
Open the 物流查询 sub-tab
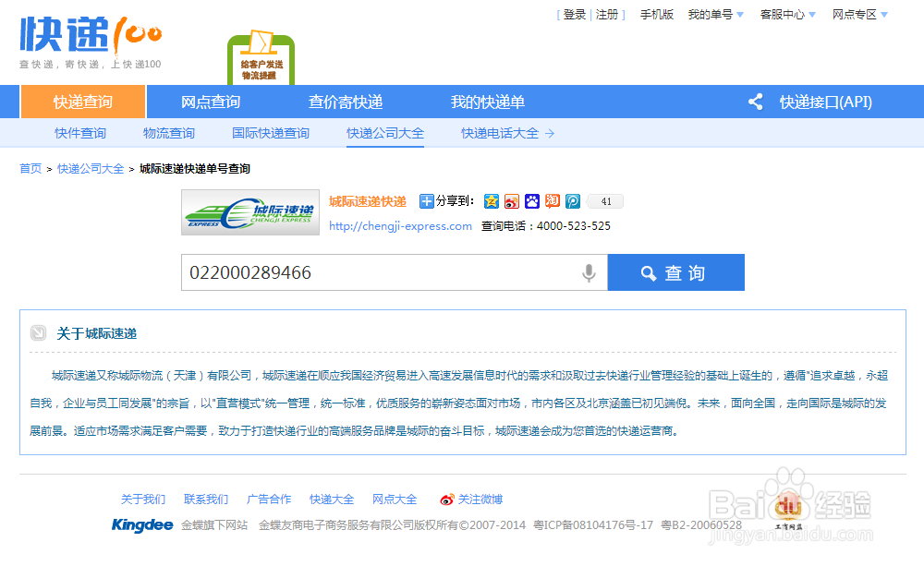click(168, 134)
